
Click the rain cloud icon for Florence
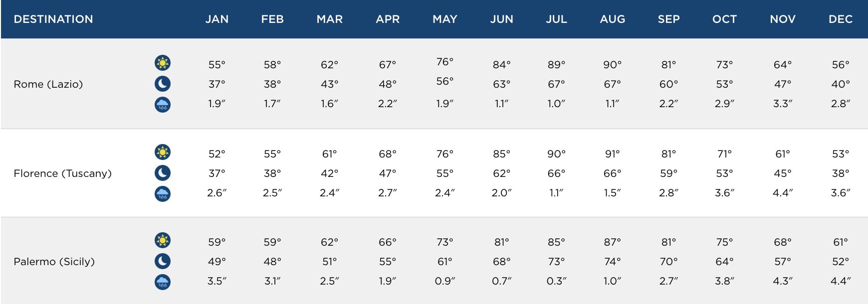point(163,193)
